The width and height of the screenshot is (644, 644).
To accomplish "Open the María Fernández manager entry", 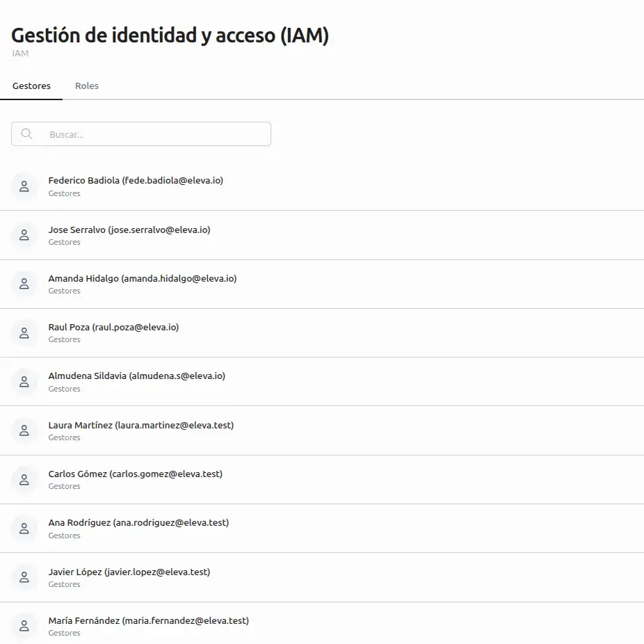I will 149,621.
